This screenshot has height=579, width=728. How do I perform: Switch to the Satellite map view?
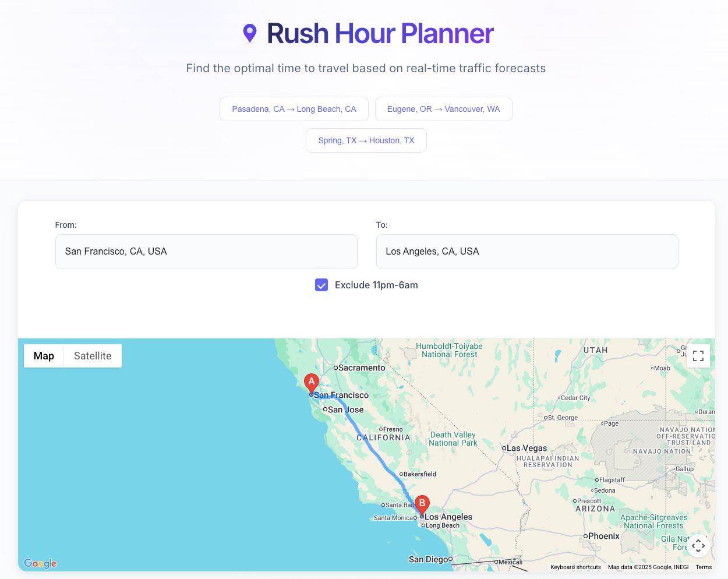pos(92,355)
